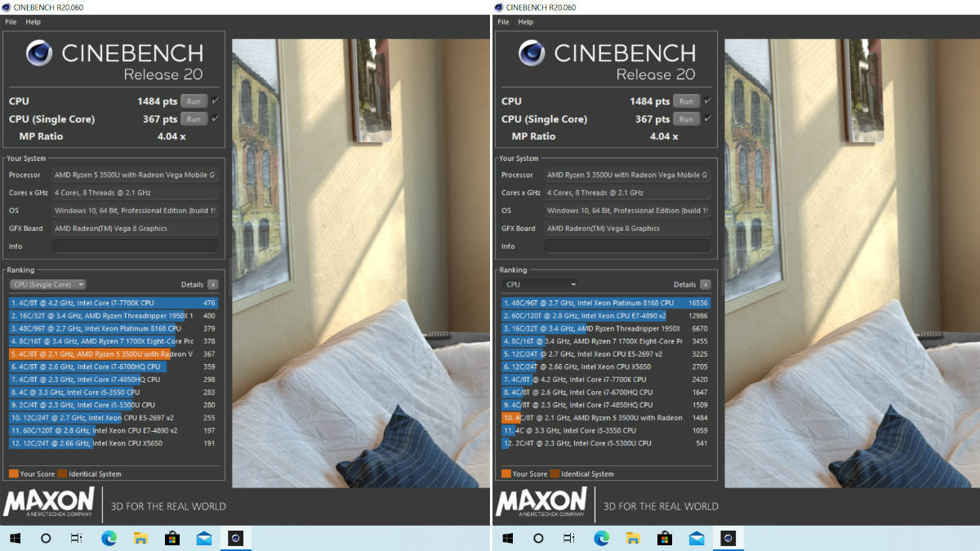Click orange Your Score swatch in left legend
The image size is (980, 551).
point(13,473)
